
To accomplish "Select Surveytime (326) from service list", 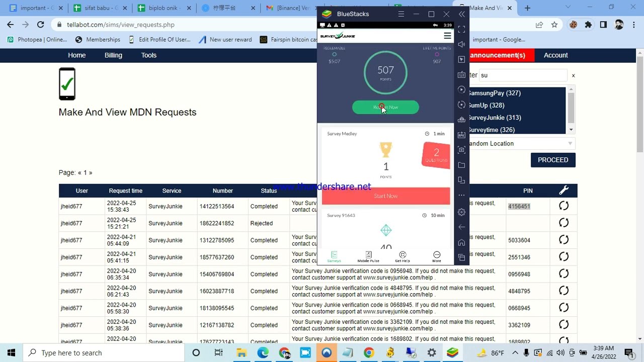I will tap(492, 130).
